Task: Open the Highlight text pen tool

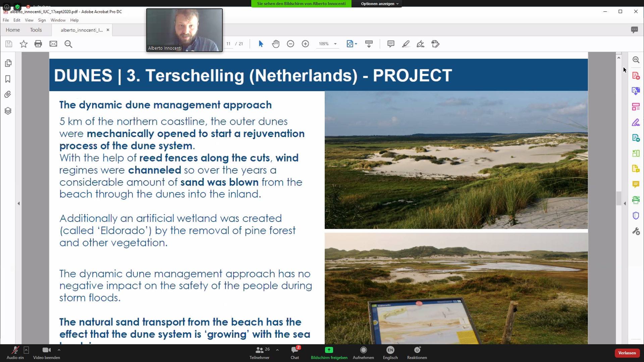Action: (x=406, y=44)
